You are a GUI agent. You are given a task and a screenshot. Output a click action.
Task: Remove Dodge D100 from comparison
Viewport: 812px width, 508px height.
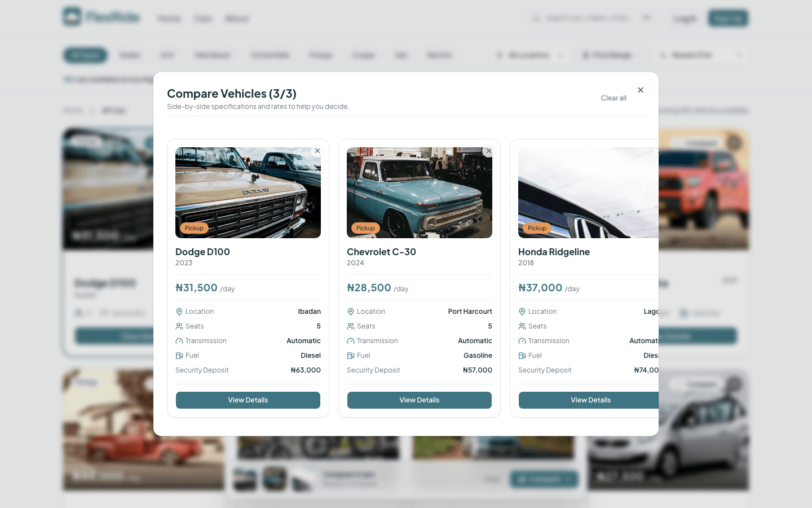coord(317,151)
